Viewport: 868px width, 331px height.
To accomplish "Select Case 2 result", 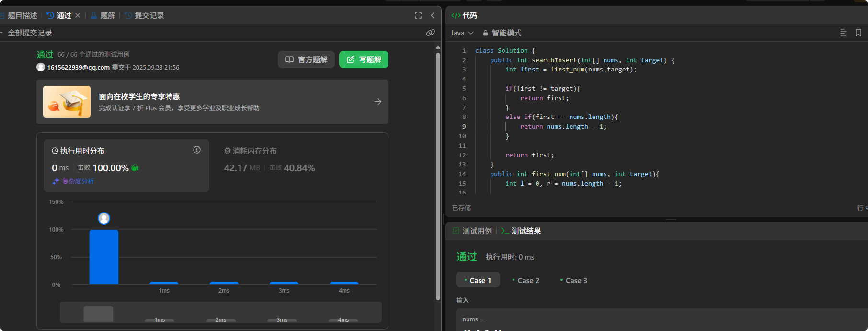I will click(526, 280).
